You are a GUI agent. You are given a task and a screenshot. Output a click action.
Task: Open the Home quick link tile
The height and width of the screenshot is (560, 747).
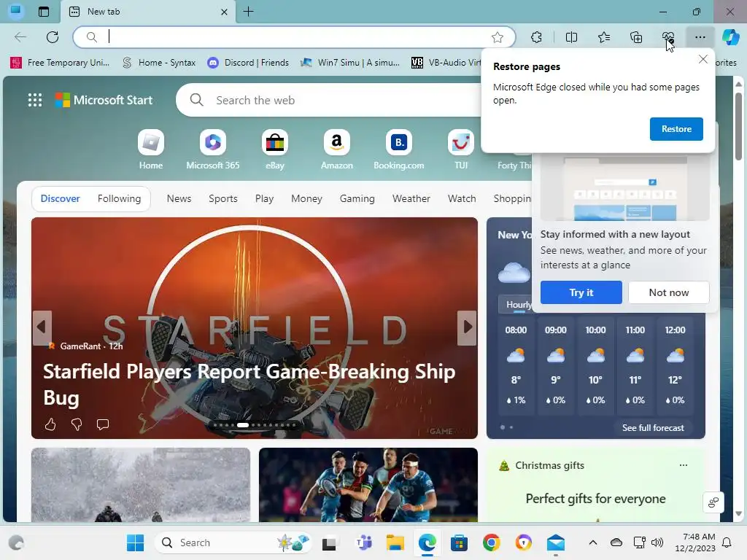(150, 149)
